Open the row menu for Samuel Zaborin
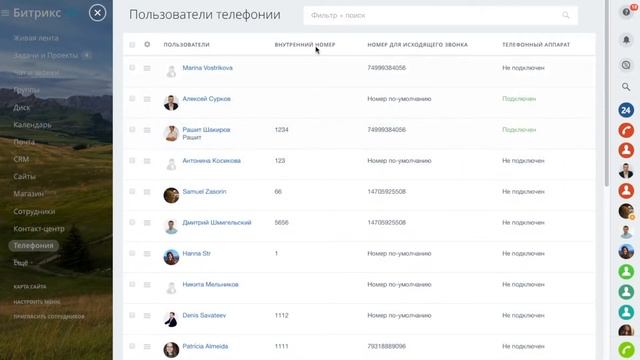Image resolution: width=640 pixels, height=360 pixels. [x=147, y=192]
